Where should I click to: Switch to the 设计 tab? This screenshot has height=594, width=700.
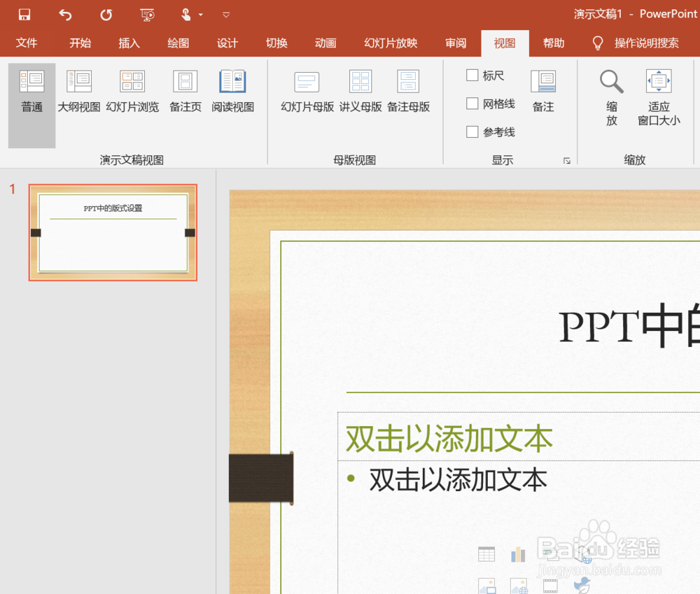[227, 43]
